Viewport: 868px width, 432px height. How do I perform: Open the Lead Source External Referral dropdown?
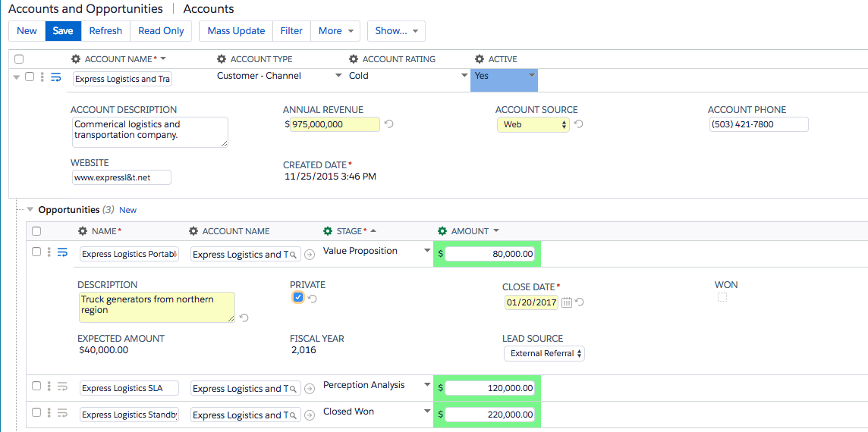click(544, 353)
